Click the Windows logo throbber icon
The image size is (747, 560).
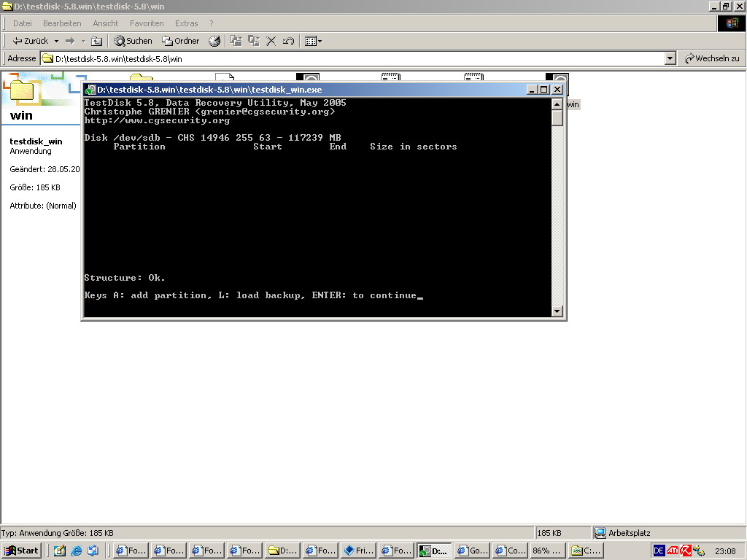click(x=731, y=23)
